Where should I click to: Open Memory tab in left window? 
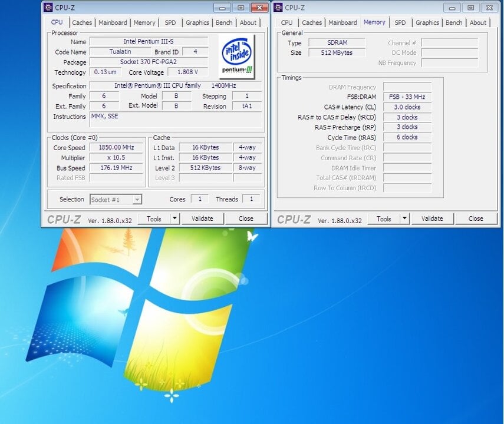point(144,22)
